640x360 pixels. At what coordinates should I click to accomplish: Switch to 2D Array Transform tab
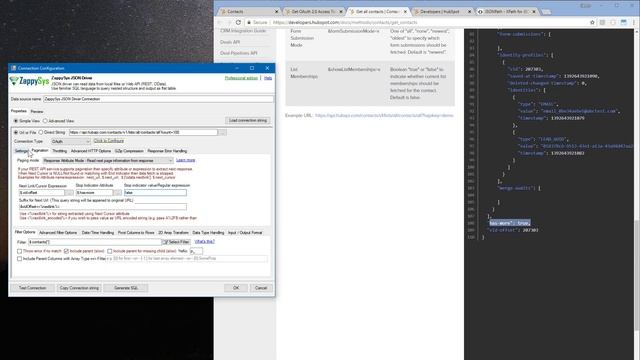click(173, 233)
